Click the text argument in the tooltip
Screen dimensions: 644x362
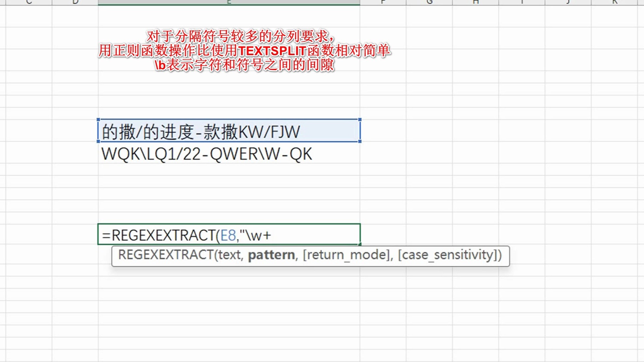(230, 255)
